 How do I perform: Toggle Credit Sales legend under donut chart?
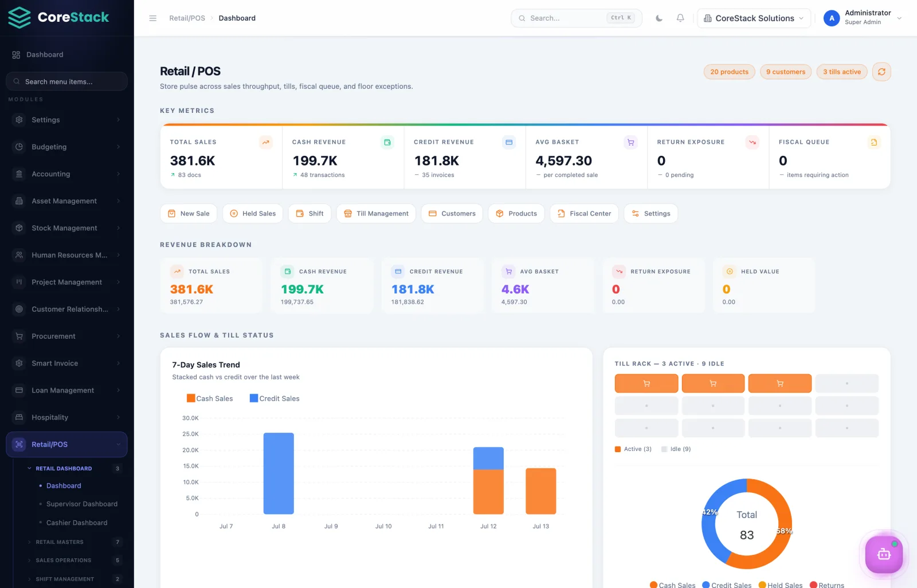click(727, 585)
